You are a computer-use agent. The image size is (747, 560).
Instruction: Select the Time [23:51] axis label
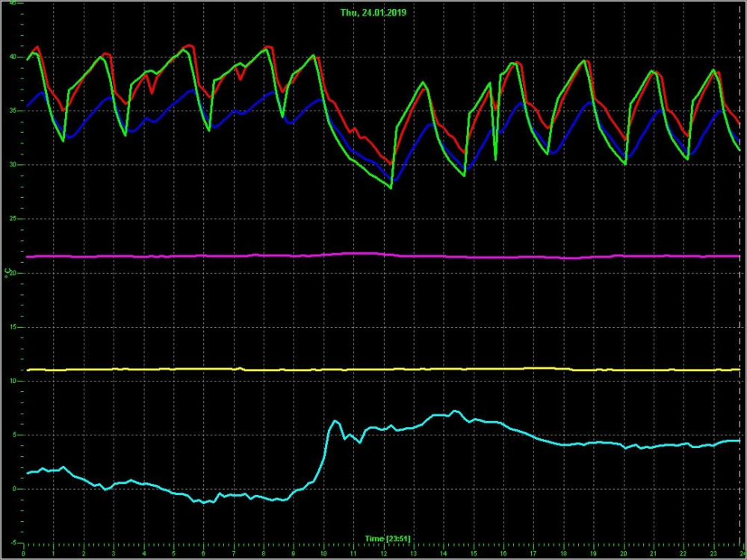pos(387,538)
